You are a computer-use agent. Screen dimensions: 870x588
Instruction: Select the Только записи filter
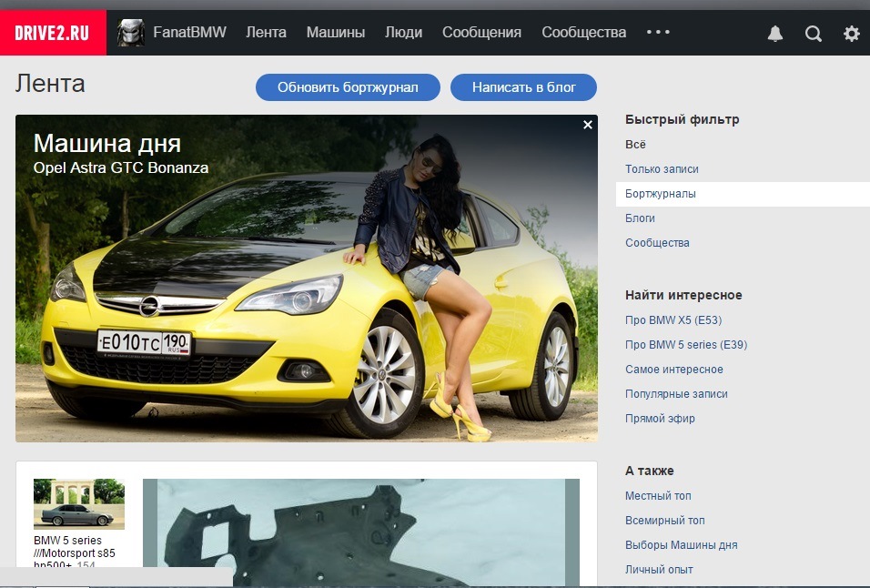(662, 169)
